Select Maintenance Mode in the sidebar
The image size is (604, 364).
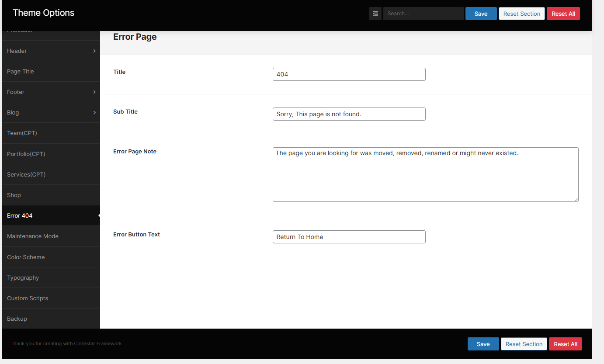33,236
